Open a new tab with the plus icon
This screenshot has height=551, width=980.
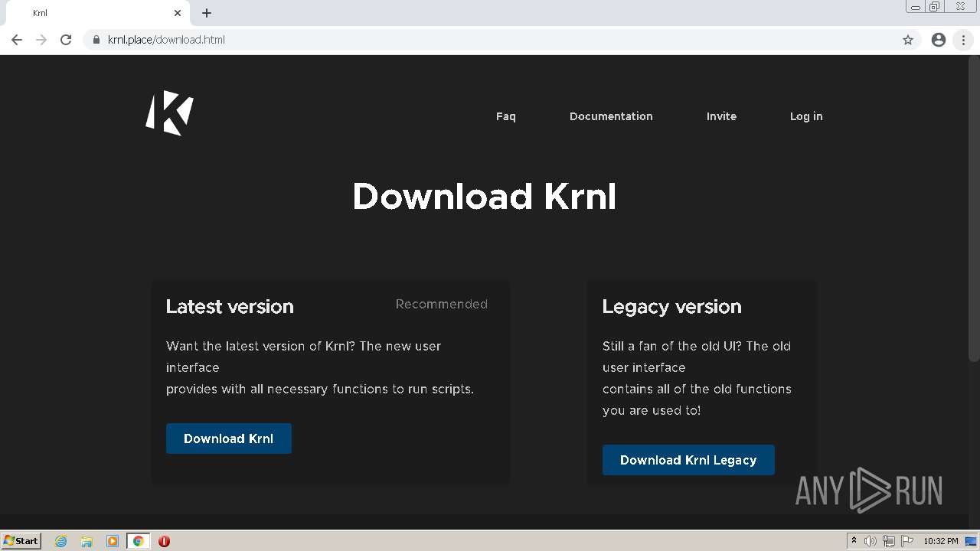click(207, 13)
